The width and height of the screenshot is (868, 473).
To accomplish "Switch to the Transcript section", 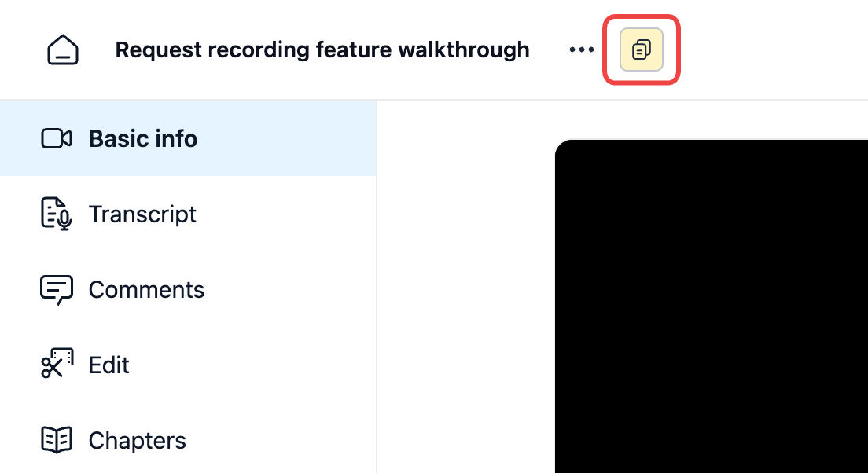I will (x=142, y=214).
